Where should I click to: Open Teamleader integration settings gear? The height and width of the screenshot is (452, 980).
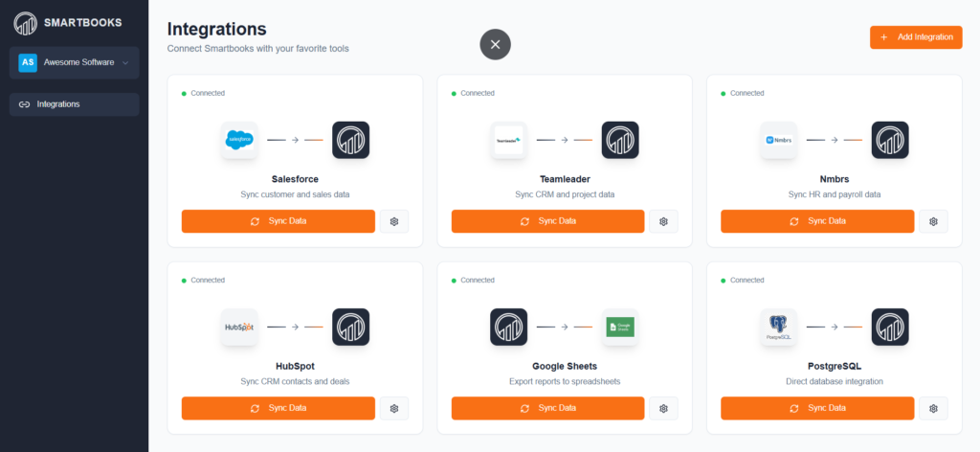[663, 221]
